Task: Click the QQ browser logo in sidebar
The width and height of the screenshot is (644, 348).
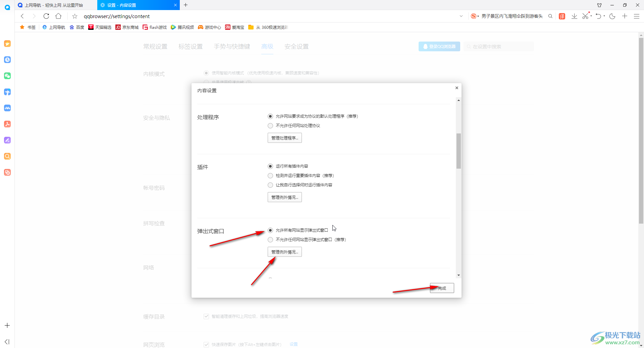Action: [x=7, y=7]
